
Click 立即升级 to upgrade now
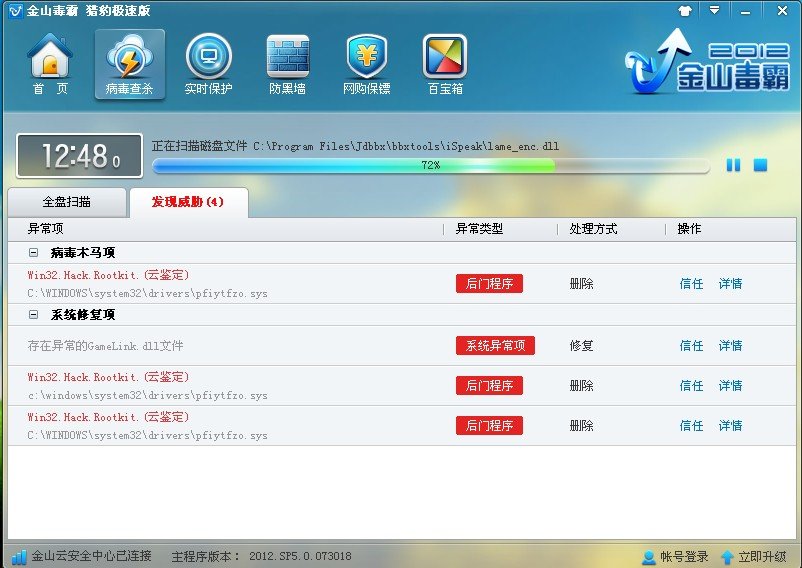pos(753,557)
